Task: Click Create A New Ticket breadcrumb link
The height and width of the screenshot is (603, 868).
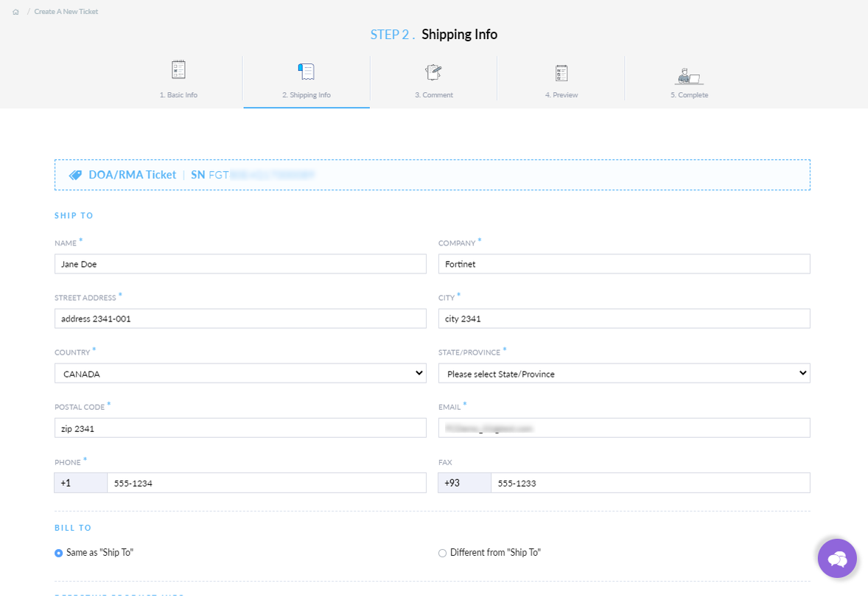Action: 66,12
